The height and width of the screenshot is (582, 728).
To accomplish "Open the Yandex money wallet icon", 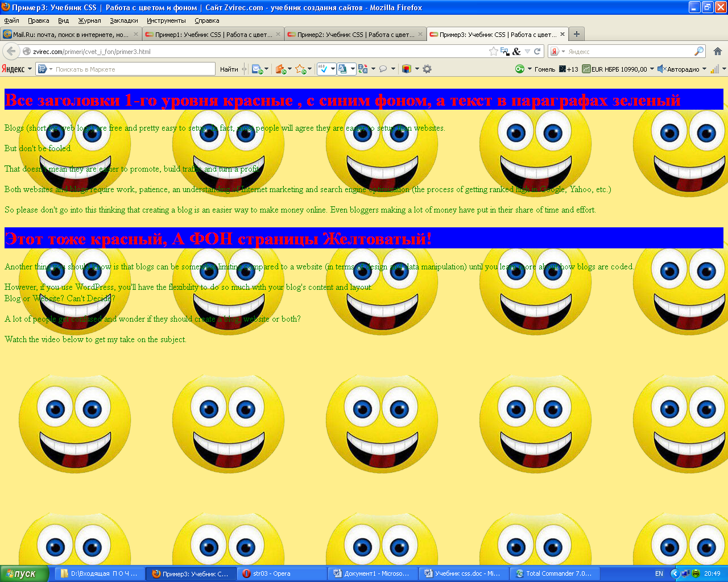I will click(280, 69).
